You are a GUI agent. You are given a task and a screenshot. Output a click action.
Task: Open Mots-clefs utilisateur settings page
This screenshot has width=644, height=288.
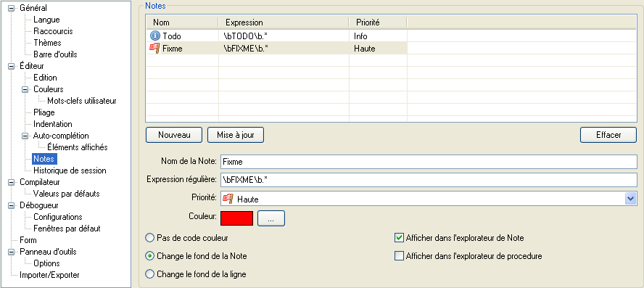[82, 101]
